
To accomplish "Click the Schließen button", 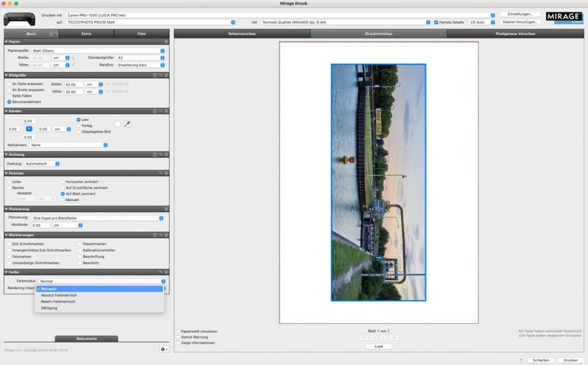I will [541, 360].
